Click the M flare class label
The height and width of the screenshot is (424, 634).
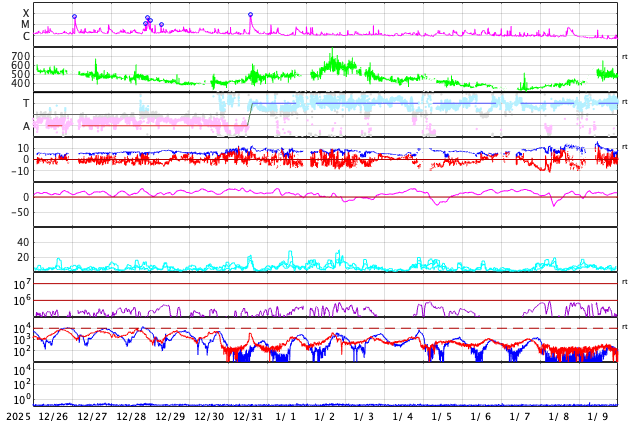pos(26,24)
